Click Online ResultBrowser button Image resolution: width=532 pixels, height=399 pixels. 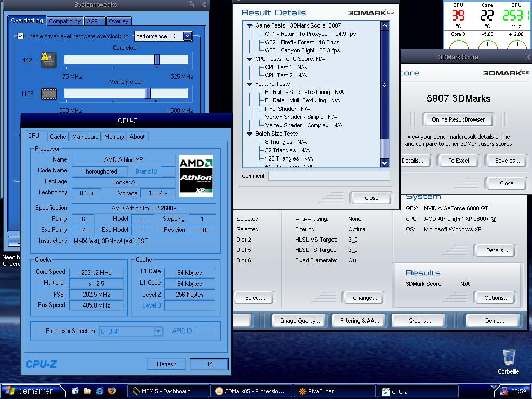[458, 119]
